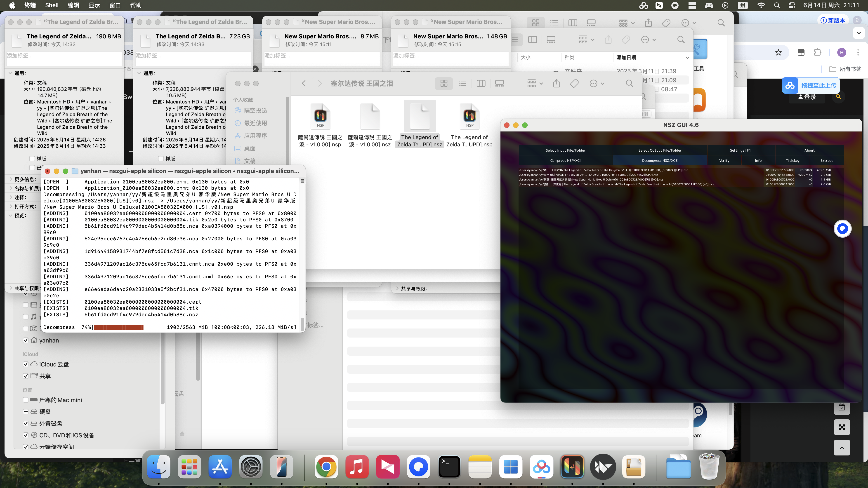Click Select Output File/Folder in NSZ GUI
868x488 pixels.
(x=660, y=150)
